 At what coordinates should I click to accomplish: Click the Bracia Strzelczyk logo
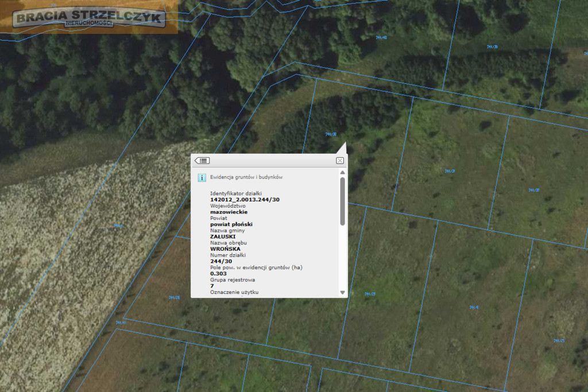[x=89, y=17]
